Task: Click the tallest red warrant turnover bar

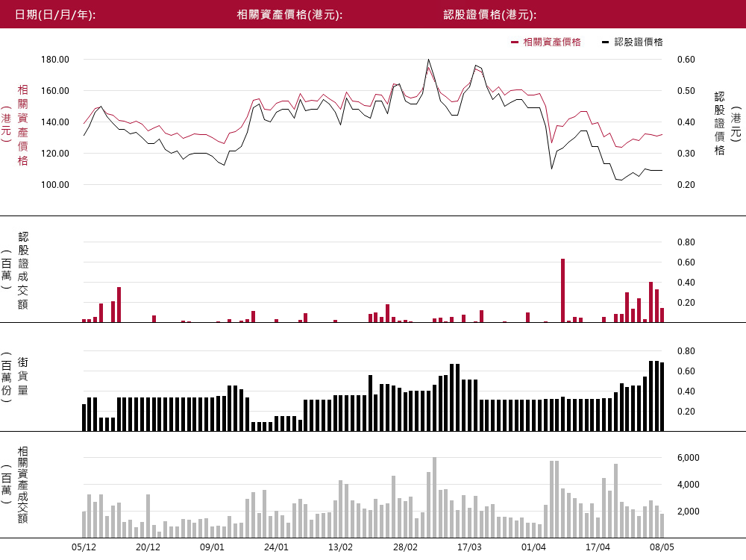Action: pyautogui.click(x=562, y=291)
